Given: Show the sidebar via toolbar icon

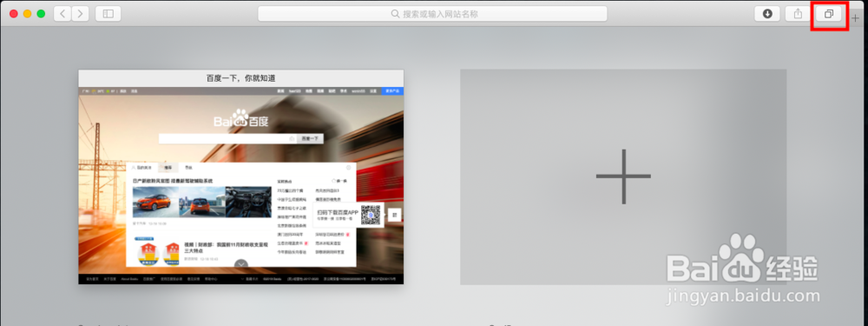Looking at the screenshot, I should tap(108, 14).
